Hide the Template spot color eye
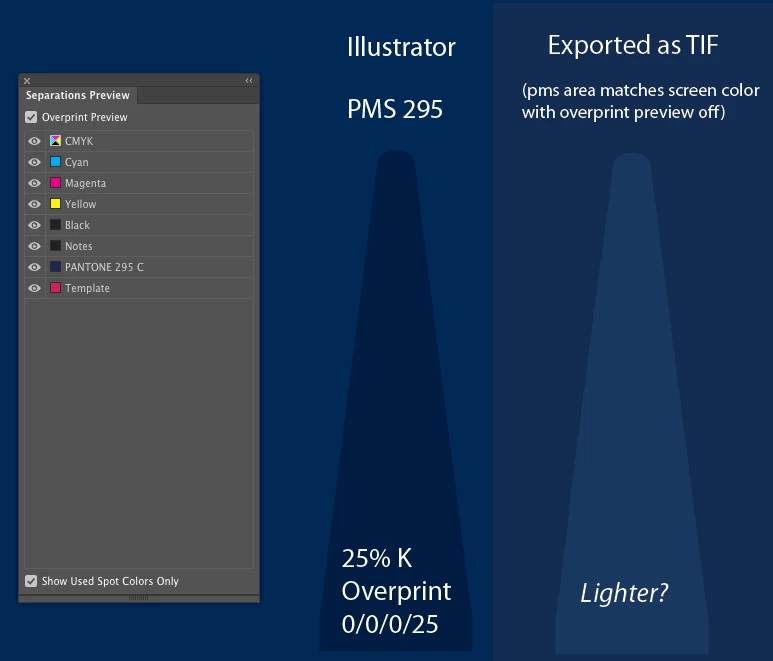Viewport: 773px width, 661px height. [35, 288]
